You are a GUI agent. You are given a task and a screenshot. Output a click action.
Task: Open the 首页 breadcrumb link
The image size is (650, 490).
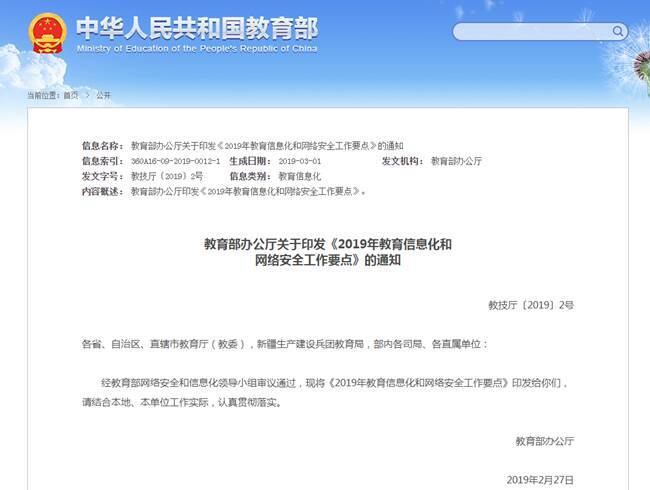pos(70,95)
